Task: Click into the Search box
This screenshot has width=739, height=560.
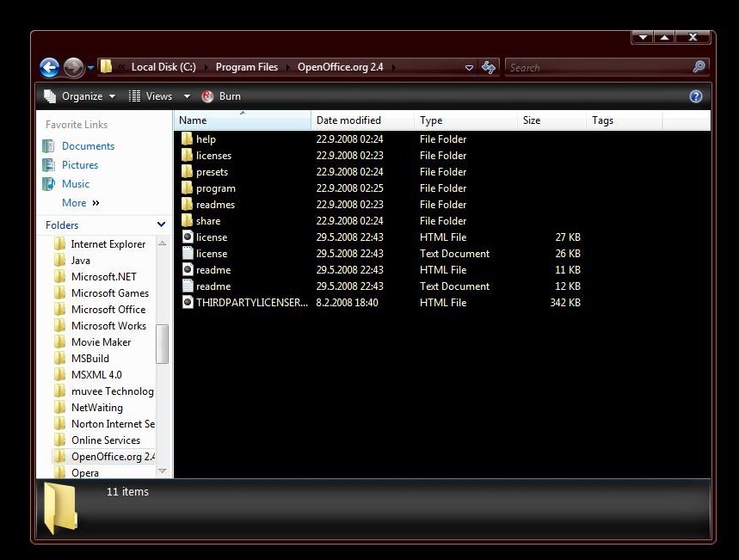Action: click(599, 67)
